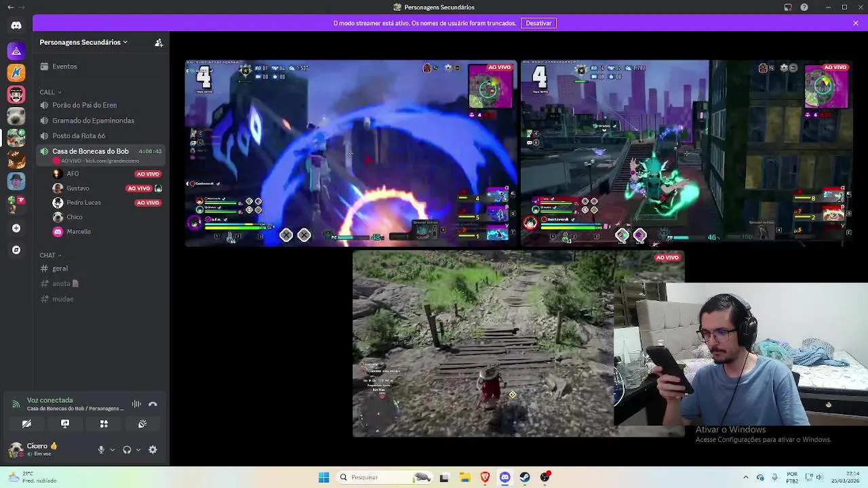Open user settings gear icon
This screenshot has height=488, width=868.
(x=153, y=449)
